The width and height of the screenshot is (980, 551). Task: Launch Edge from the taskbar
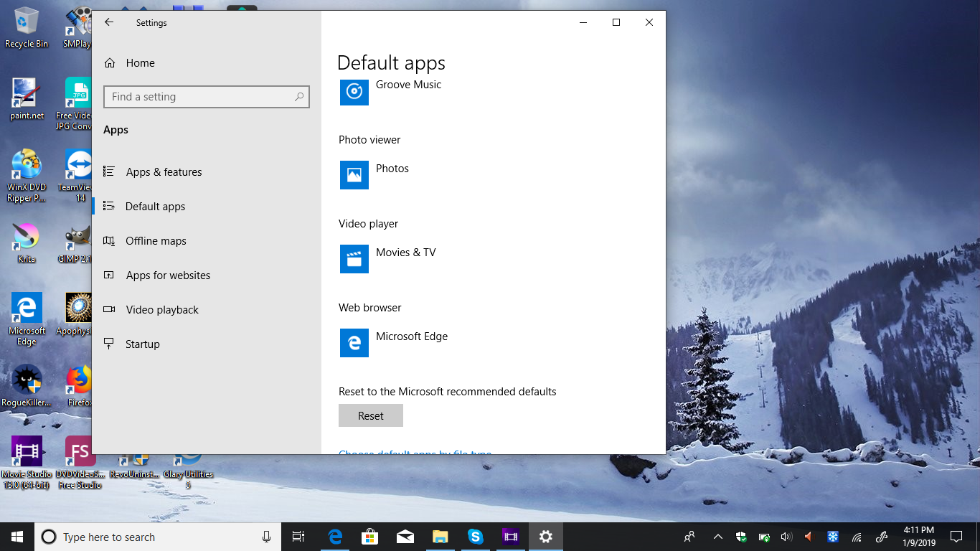pyautogui.click(x=335, y=537)
